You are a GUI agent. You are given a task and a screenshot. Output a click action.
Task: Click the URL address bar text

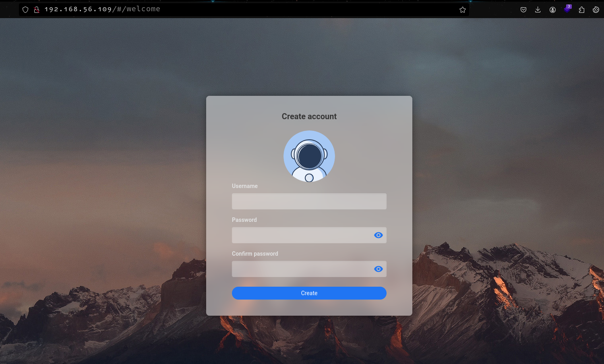(102, 9)
